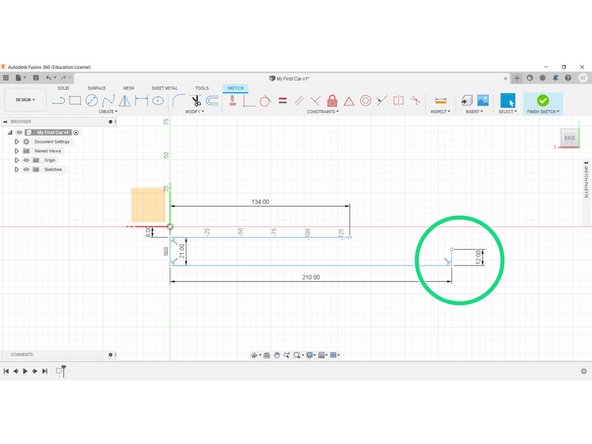Viewport: 592px width, 444px height.
Task: Select the Rectangle sketch tool
Action: click(75, 101)
